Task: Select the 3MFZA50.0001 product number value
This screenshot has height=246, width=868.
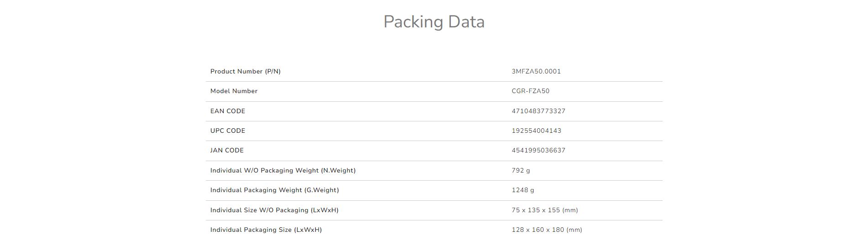Action: 536,72
